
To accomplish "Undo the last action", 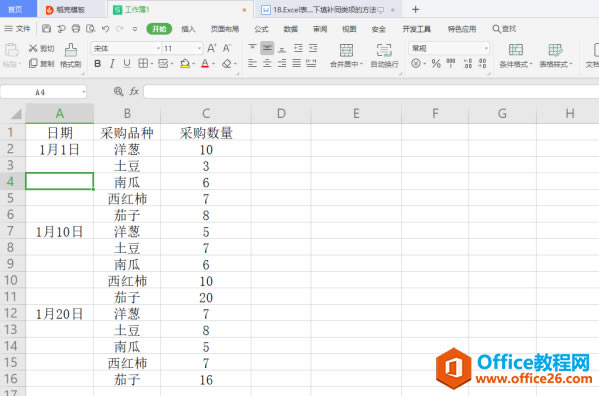I will click(105, 29).
